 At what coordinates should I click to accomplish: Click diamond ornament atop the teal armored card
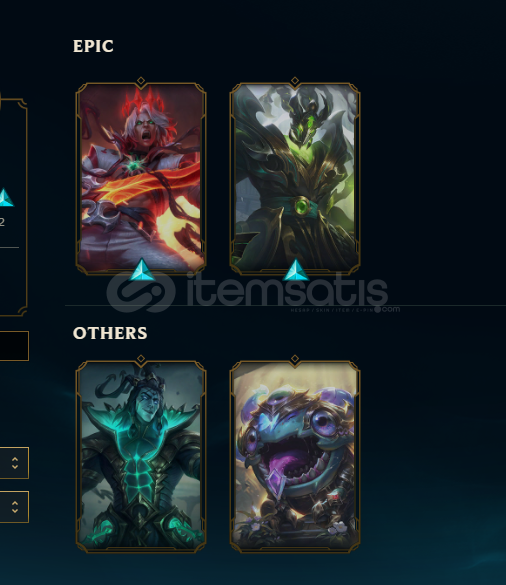[x=141, y=359]
